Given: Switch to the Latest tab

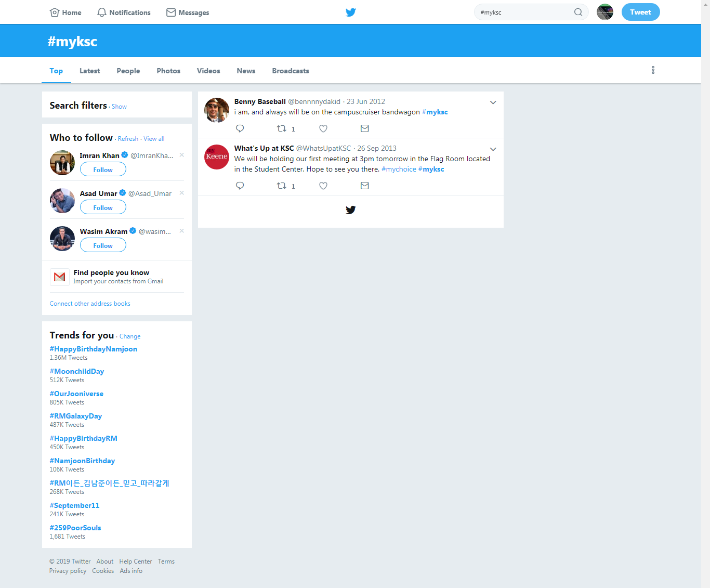Looking at the screenshot, I should click(x=89, y=71).
